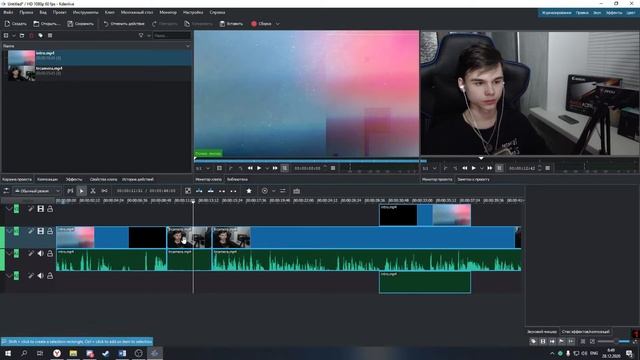The width and height of the screenshot is (640, 360).
Task: Lock the first audio track
Action: [50, 253]
